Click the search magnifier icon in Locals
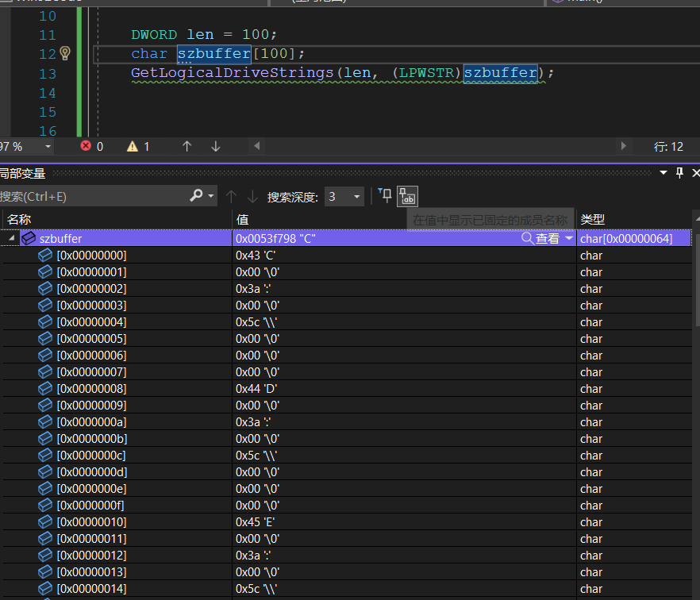 [196, 196]
